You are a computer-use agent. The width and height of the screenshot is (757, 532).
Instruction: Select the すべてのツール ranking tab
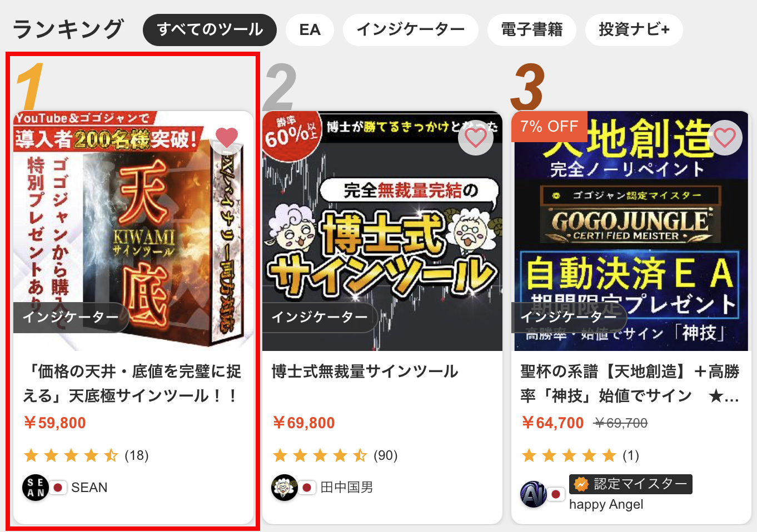(x=210, y=29)
